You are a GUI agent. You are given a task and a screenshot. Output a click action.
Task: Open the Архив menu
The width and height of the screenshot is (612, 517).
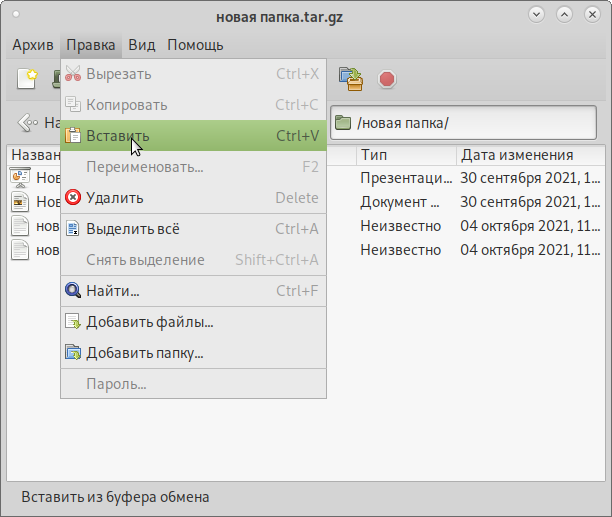click(35, 45)
